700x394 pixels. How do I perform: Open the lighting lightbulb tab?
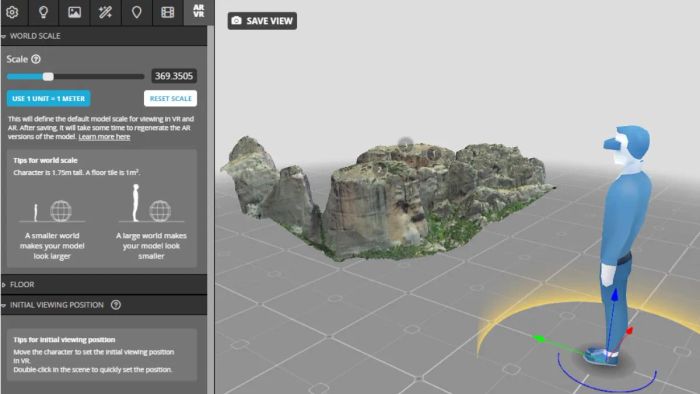(x=43, y=12)
